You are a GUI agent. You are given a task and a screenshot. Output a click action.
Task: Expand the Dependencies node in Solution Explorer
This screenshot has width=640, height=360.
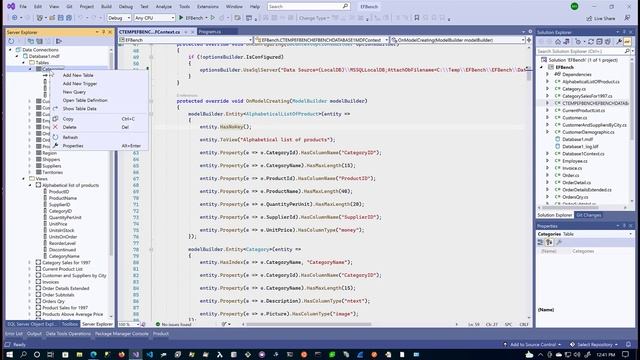(548, 74)
